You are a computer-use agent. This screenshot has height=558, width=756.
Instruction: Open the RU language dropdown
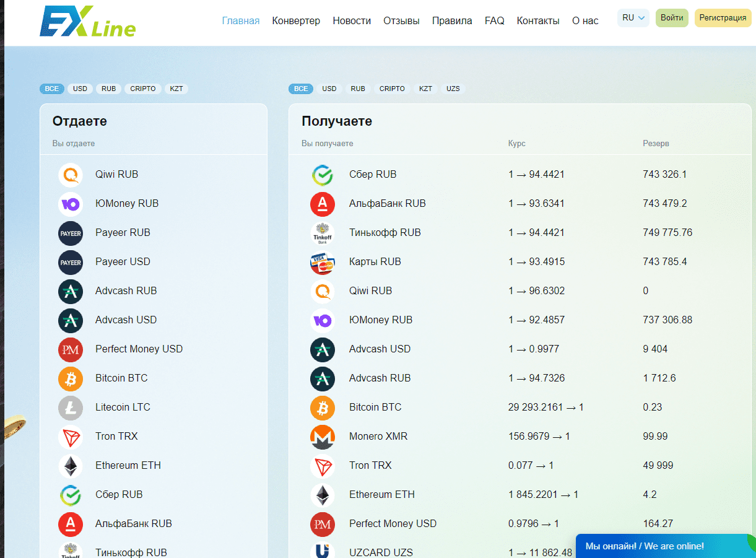(x=633, y=18)
